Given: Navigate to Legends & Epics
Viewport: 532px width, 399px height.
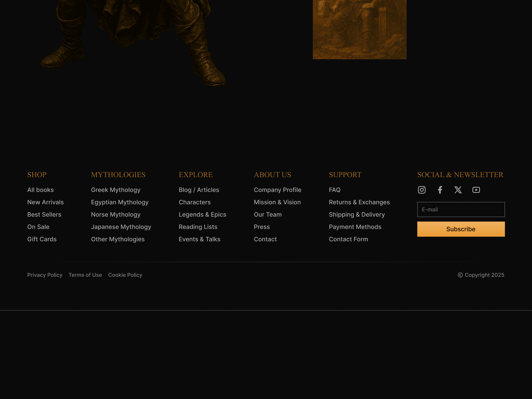Looking at the screenshot, I should pos(202,215).
